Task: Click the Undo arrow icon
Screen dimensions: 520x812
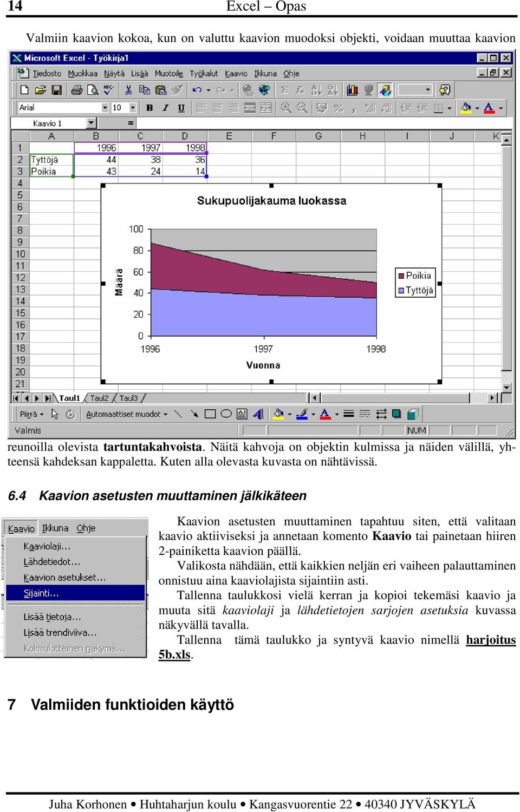Action: pyautogui.click(x=197, y=90)
